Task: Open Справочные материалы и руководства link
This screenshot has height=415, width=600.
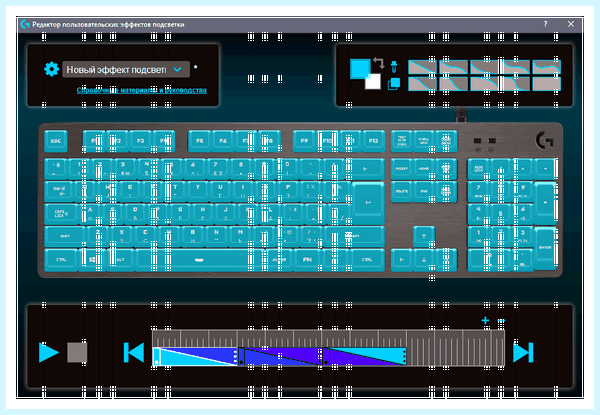Action: [x=142, y=90]
